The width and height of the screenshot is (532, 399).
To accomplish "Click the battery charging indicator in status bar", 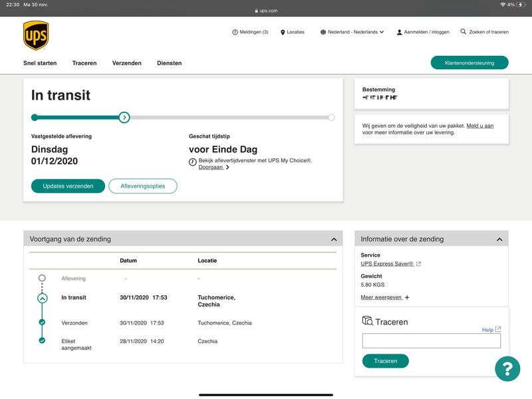I will (521, 5).
